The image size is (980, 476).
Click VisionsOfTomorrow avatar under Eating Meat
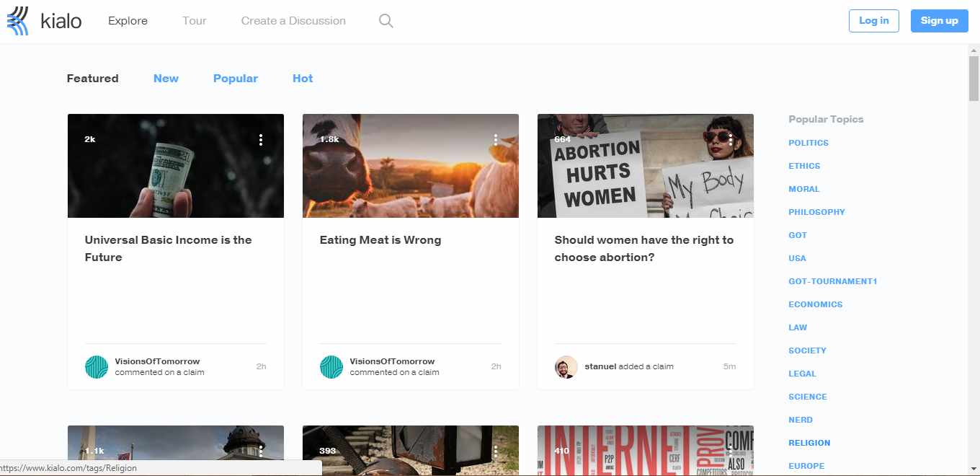click(x=331, y=367)
